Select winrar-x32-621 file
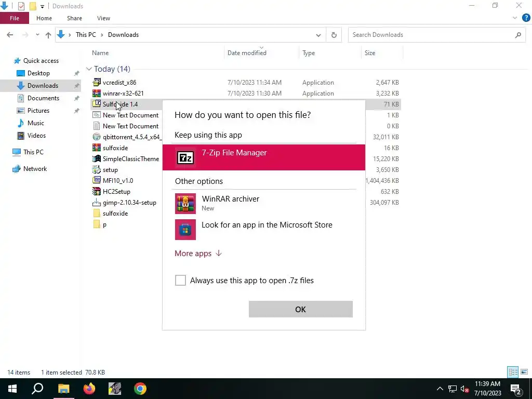This screenshot has width=532, height=399. pyautogui.click(x=123, y=94)
